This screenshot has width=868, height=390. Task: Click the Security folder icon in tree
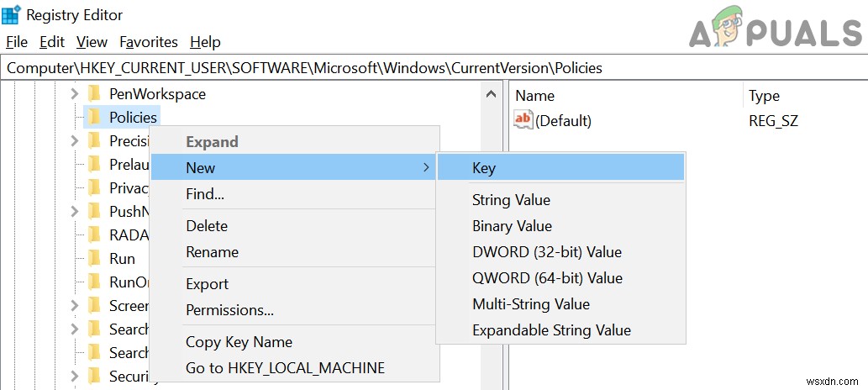pos(95,376)
